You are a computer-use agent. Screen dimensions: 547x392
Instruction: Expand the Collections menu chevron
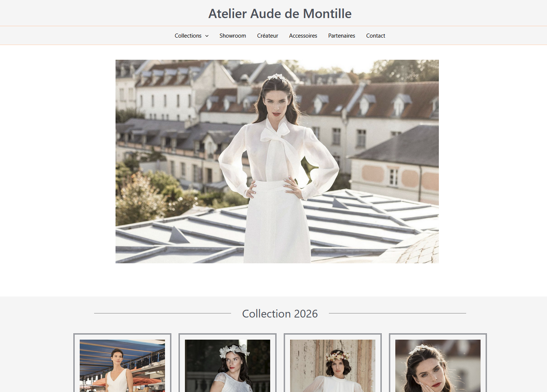click(207, 36)
